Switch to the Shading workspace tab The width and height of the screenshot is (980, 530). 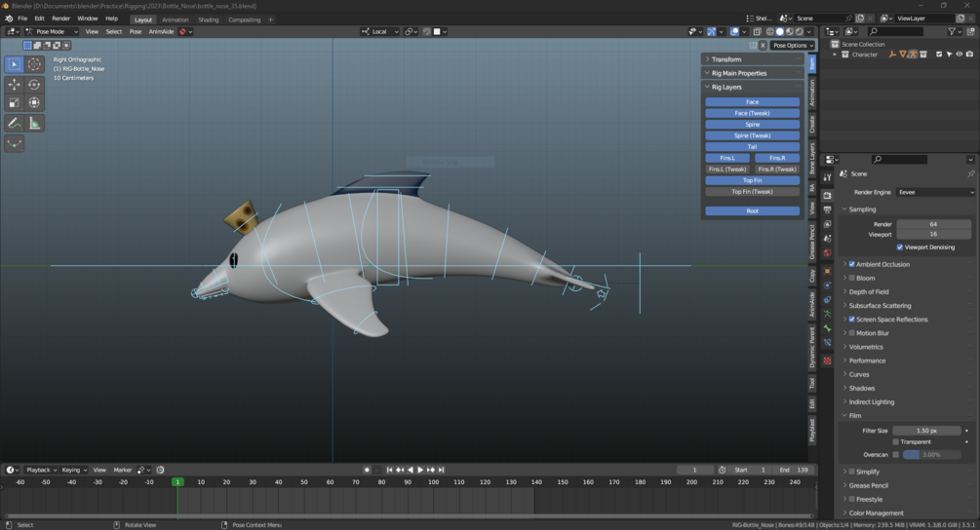[x=209, y=19]
